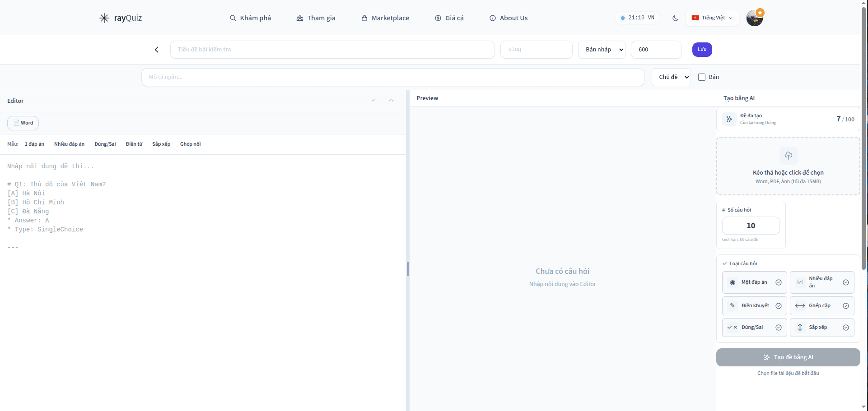Click the editor undo arrow
Image resolution: width=868 pixels, height=411 pixels.
tap(374, 101)
